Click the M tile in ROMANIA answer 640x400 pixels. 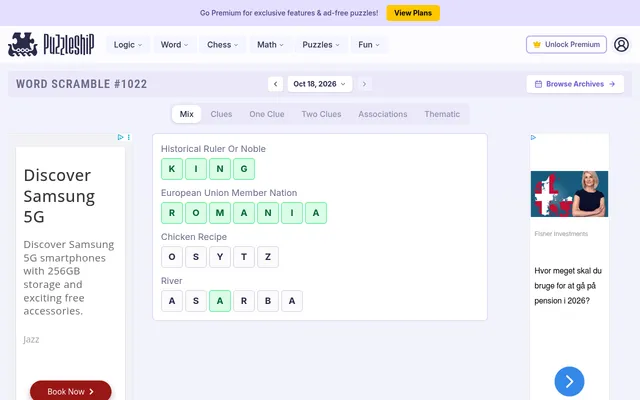220,213
